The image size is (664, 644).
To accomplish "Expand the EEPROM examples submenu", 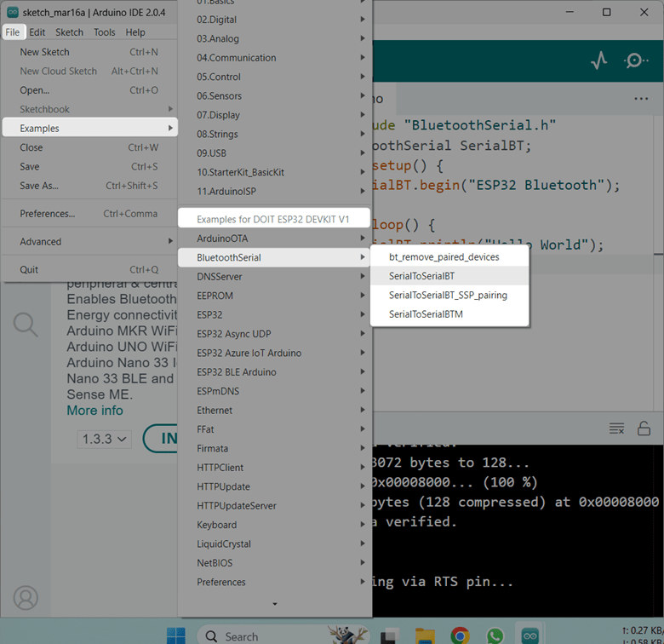I will pos(274,296).
